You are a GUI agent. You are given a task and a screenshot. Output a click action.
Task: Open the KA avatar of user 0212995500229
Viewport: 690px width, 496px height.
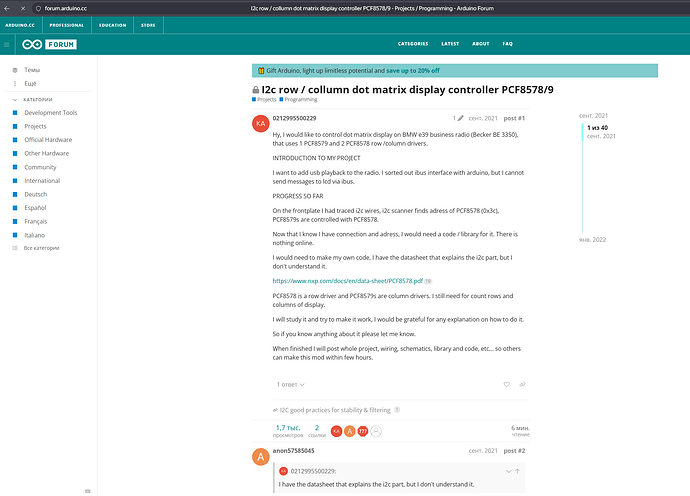click(261, 123)
